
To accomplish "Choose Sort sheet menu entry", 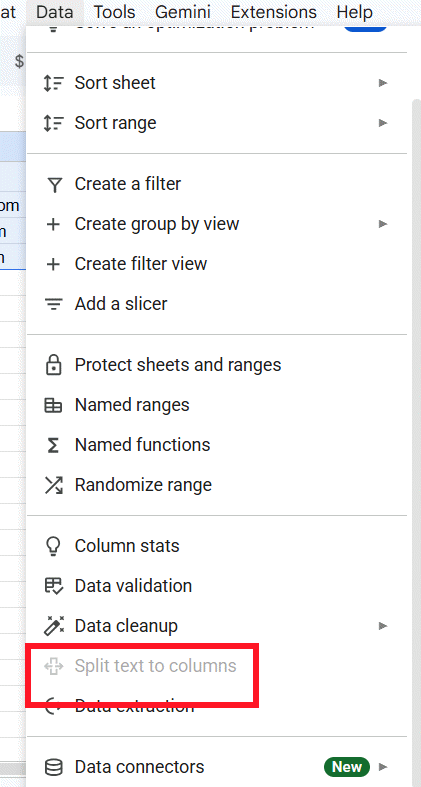I will 219,83.
